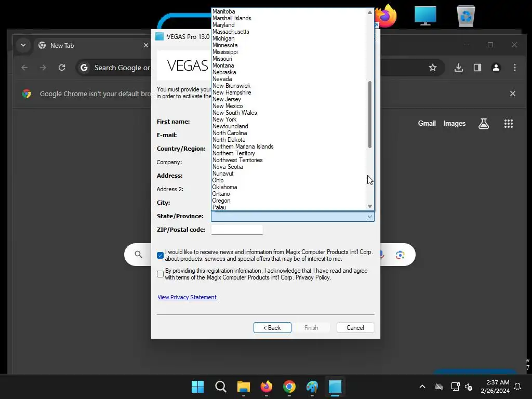532x399 pixels.
Task: Select the This PC monitor desktop icon
Action: [425, 16]
